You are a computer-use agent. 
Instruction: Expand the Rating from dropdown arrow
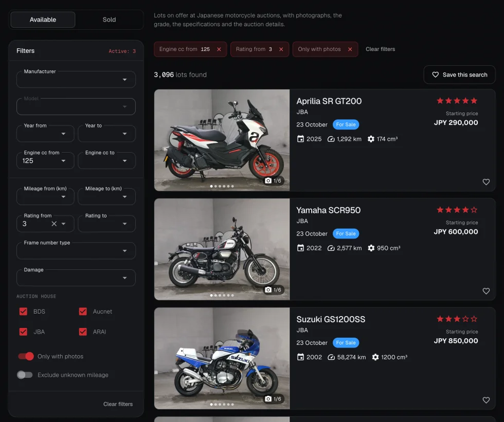[64, 224]
